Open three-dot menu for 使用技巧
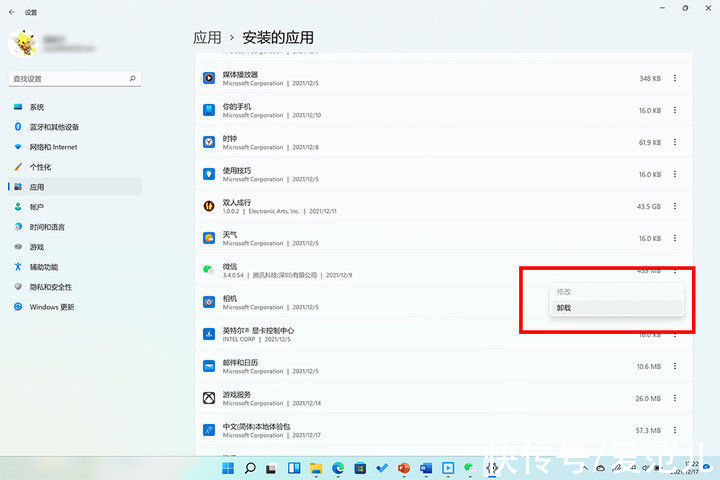This screenshot has width=720, height=480. tap(675, 174)
